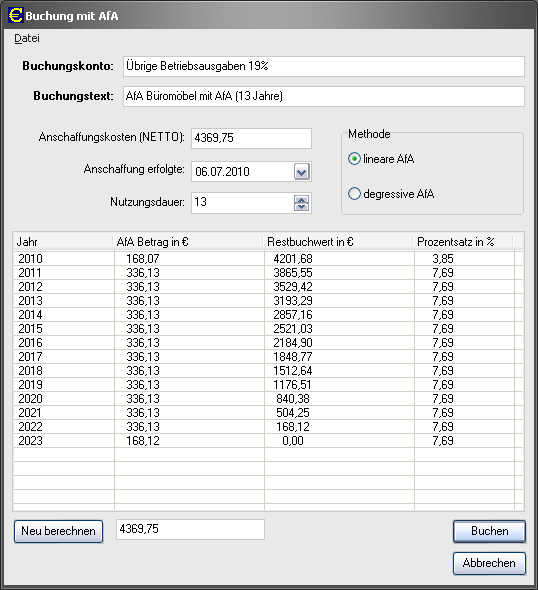The width and height of the screenshot is (538, 590).
Task: Click the Abbrechen button
Action: coord(489,563)
